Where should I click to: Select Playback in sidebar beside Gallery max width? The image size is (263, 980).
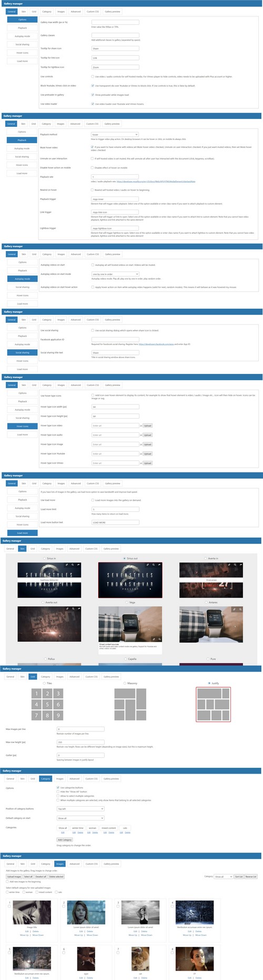pyautogui.click(x=22, y=28)
